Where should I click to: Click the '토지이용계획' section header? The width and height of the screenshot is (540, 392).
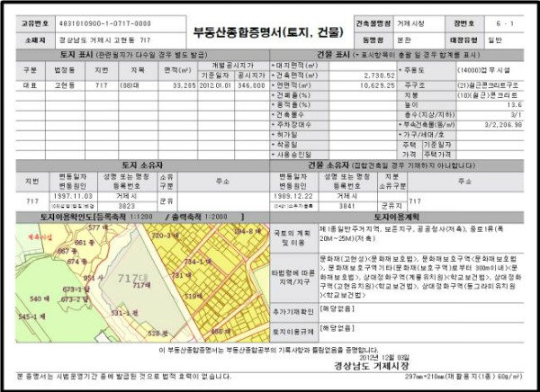396,218
